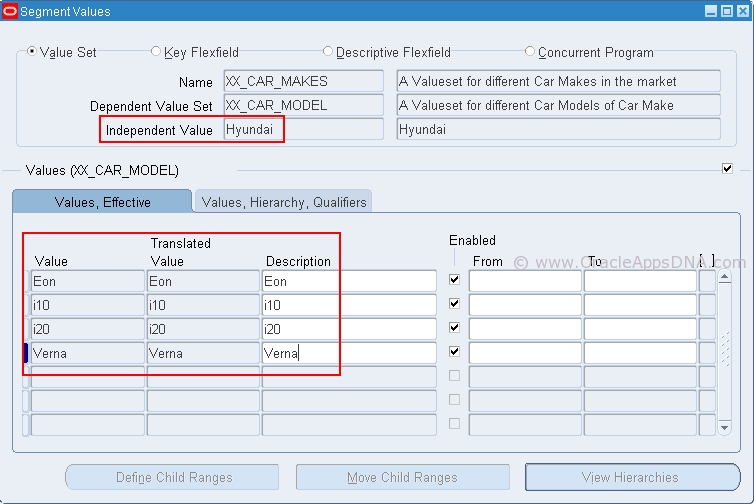The height and width of the screenshot is (504, 754).
Task: Switch to Values, Hierarchy, Qualifiers tab
Action: [284, 202]
